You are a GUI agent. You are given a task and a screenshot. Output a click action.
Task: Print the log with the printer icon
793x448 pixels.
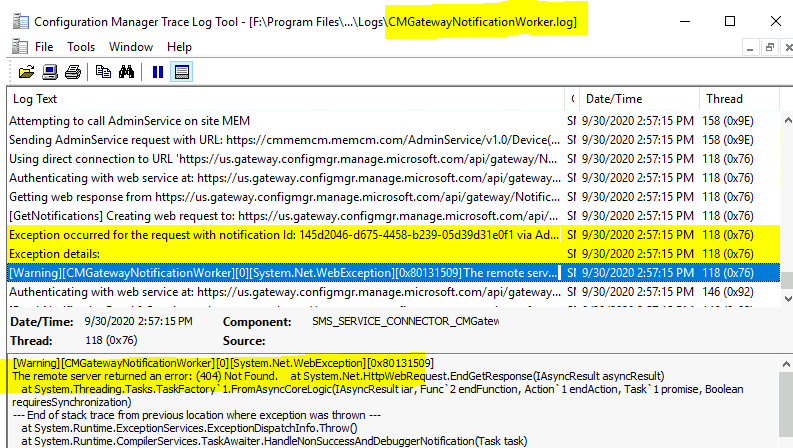click(73, 72)
